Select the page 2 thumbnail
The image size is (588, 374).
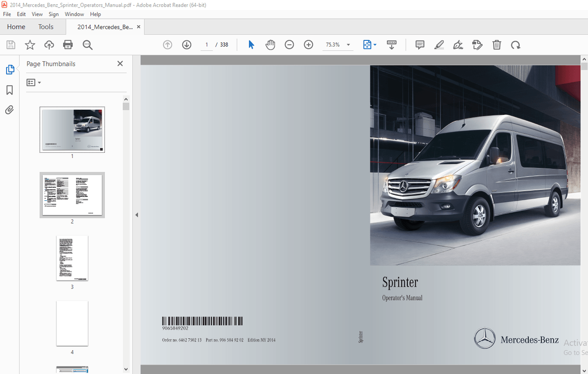[72, 195]
